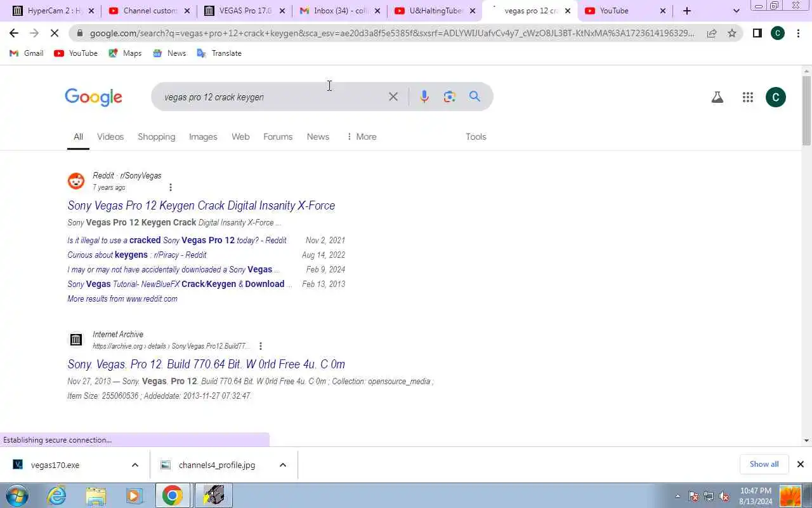Toggle Chrome side panel icon
Screen dimensions: 812x508
(757, 33)
